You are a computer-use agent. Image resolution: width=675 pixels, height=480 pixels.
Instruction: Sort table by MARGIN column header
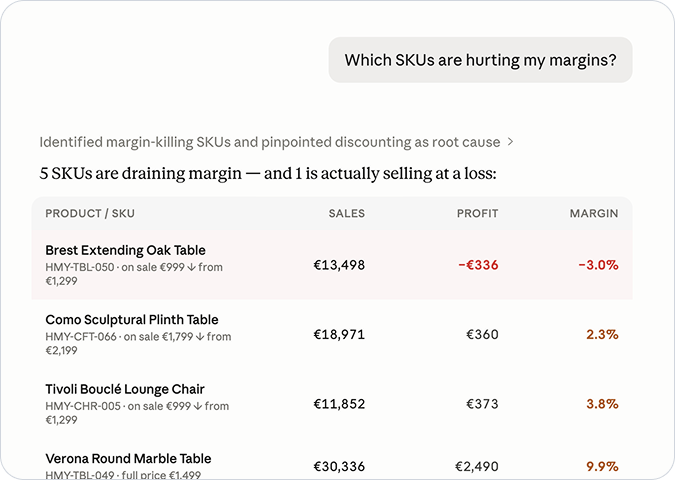tap(594, 214)
